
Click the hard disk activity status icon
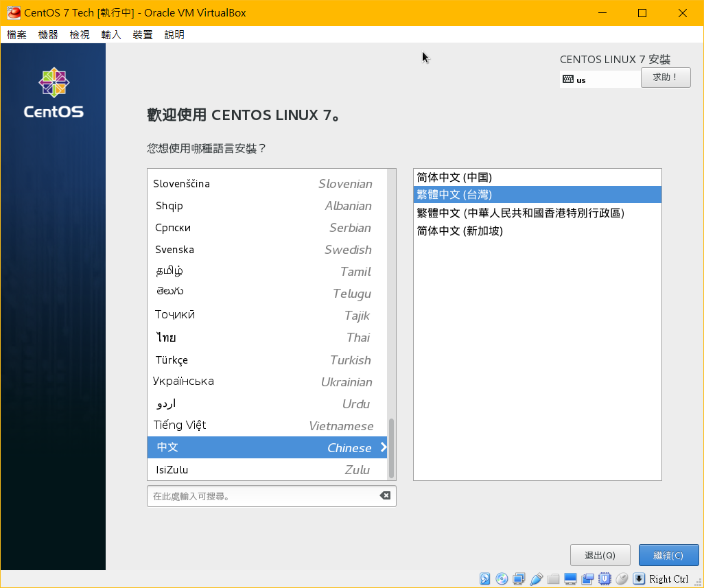tap(485, 578)
